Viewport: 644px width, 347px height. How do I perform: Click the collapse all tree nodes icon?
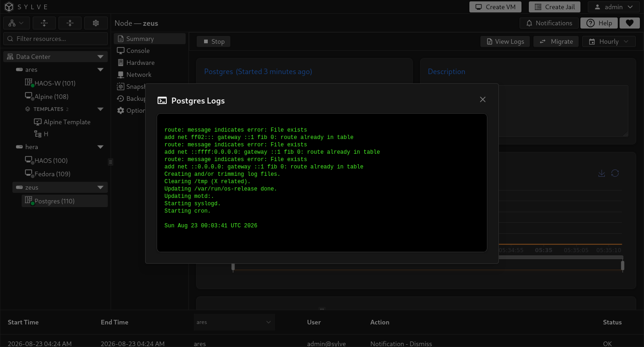(70, 23)
